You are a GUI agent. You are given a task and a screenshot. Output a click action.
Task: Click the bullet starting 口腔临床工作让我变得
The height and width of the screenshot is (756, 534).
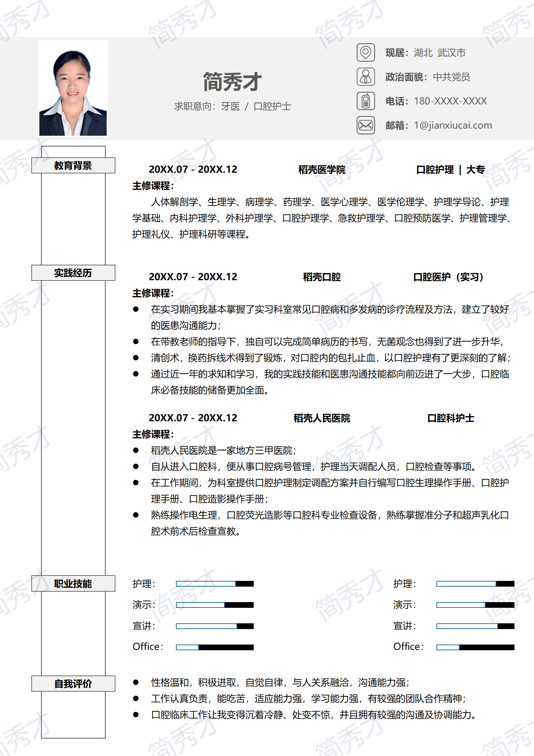click(314, 715)
